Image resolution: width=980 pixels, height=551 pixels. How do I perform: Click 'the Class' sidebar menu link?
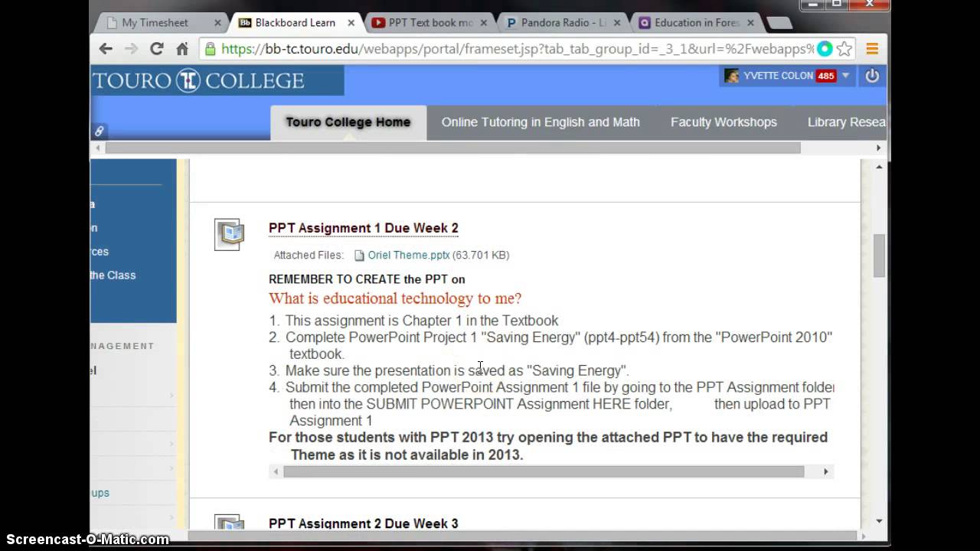(113, 275)
